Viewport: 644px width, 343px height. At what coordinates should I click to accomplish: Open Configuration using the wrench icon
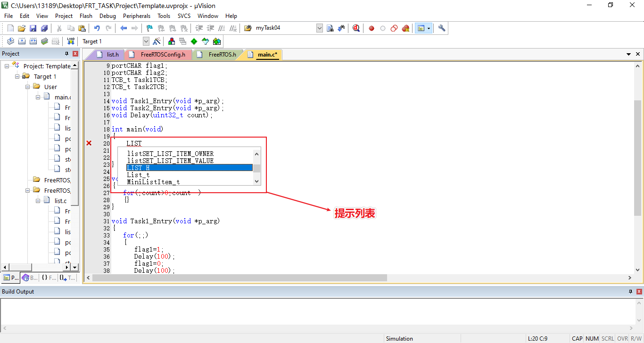click(x=442, y=28)
